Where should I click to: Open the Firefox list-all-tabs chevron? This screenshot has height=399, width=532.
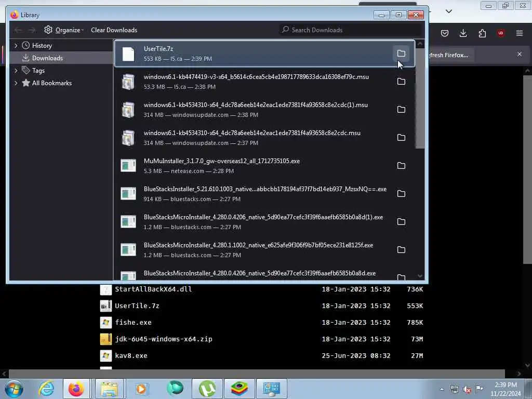click(448, 11)
